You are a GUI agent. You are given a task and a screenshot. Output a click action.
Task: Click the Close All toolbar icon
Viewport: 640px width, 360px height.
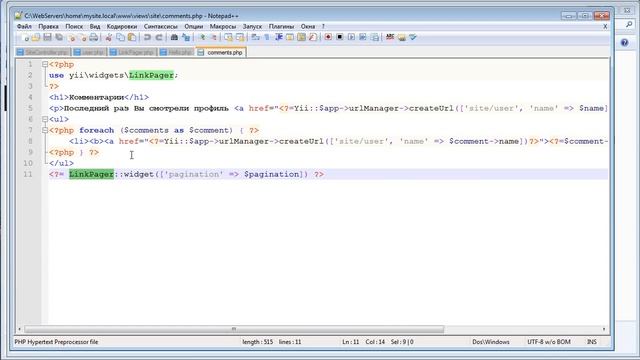pyautogui.click(x=82, y=38)
